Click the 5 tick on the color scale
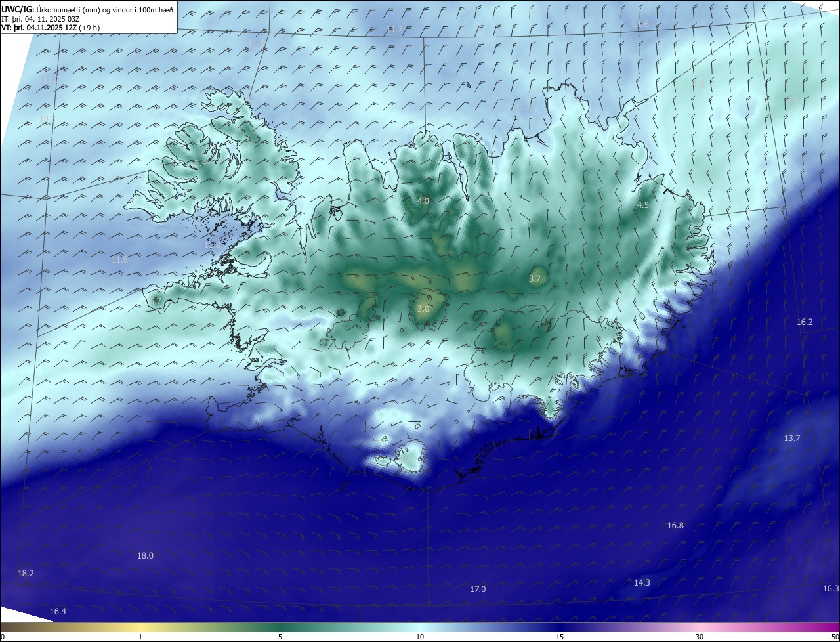The height and width of the screenshot is (642, 840). 280,637
